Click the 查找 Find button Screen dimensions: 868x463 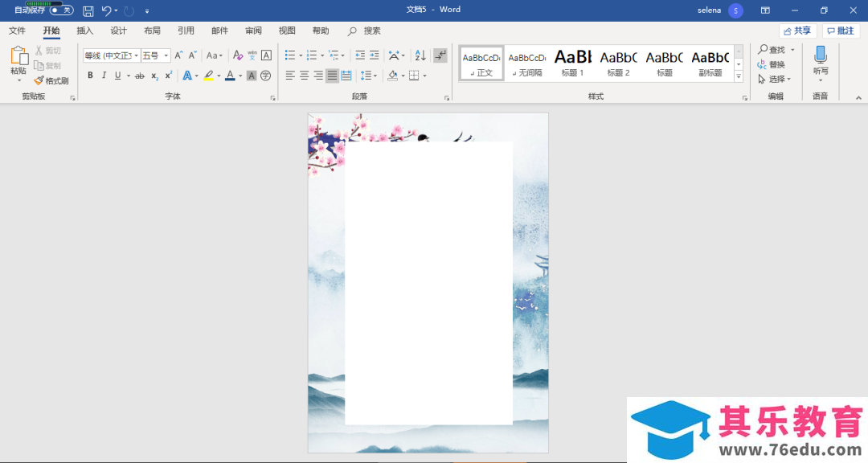pyautogui.click(x=772, y=50)
